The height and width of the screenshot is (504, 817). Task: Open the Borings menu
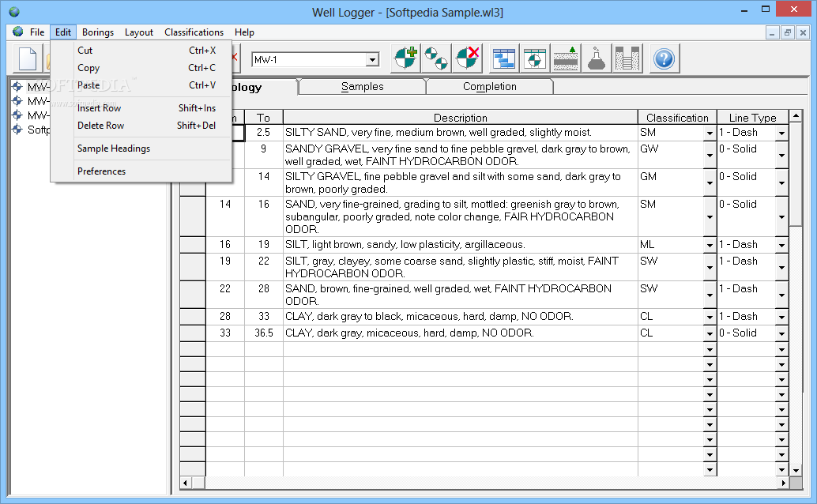[98, 32]
